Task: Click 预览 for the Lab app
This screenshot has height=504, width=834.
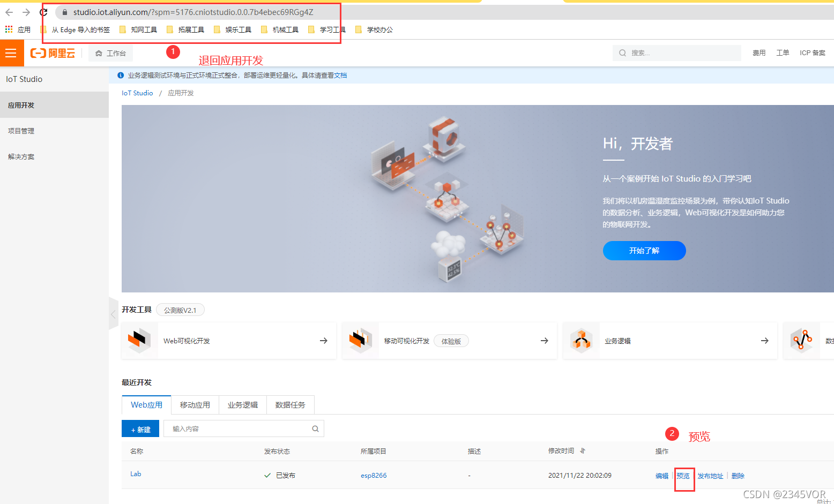Action: [x=683, y=476]
